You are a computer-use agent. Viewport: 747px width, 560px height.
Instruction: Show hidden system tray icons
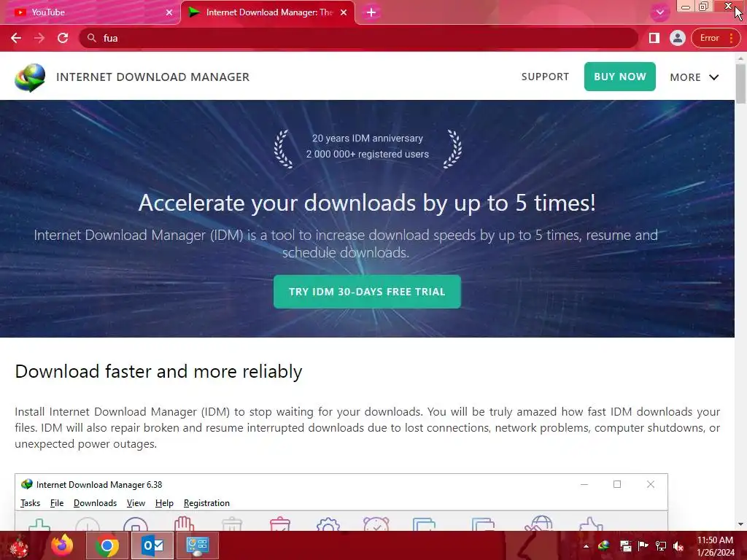point(586,546)
